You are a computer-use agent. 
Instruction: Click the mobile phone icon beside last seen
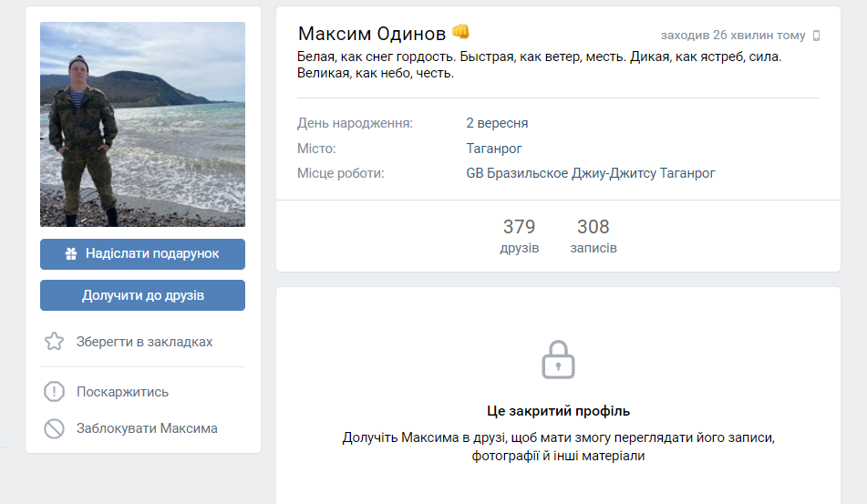[816, 36]
